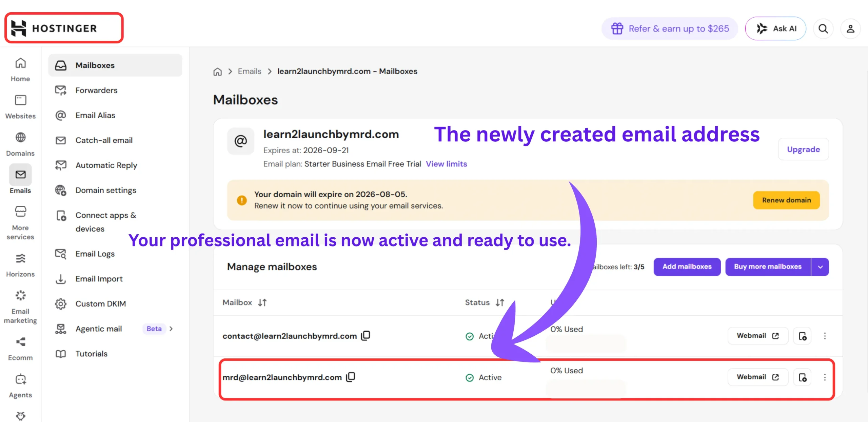Open Email Logs menu item
The width and height of the screenshot is (868, 434).
tap(115, 254)
